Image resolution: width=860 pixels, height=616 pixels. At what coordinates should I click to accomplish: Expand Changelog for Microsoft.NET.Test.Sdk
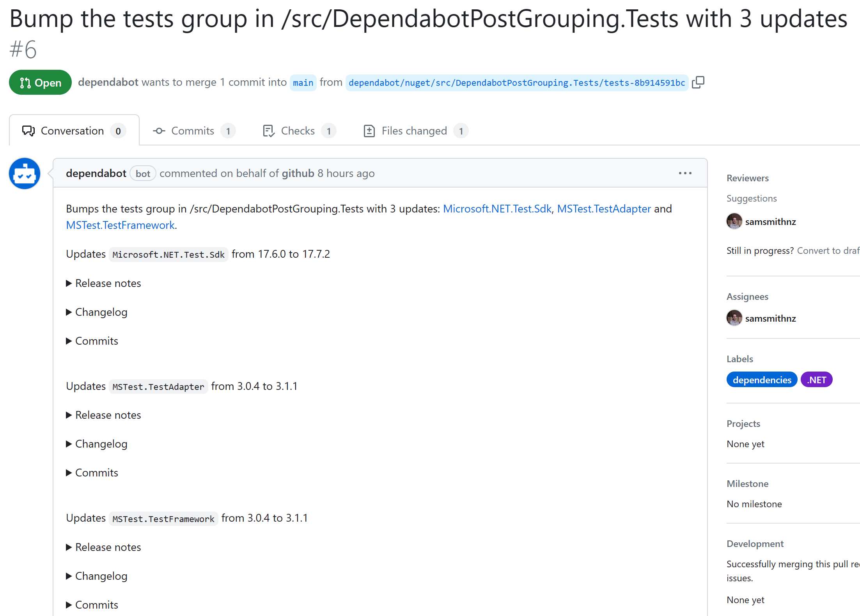coord(96,312)
